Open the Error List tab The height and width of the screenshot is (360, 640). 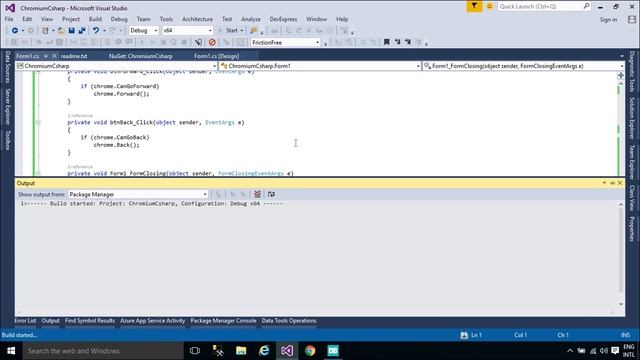tap(25, 321)
